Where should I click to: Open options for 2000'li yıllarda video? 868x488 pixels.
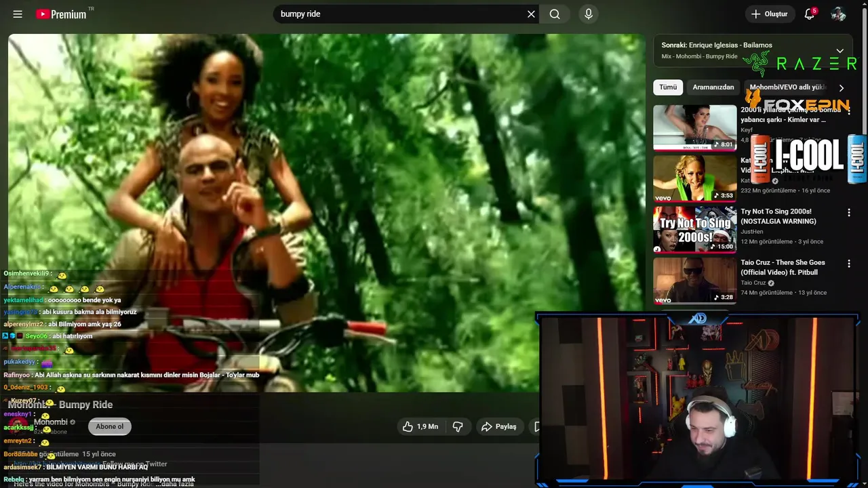848,111
